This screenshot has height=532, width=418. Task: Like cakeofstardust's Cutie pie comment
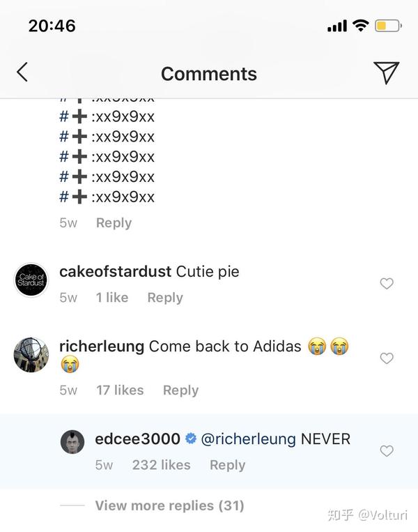pos(387,283)
